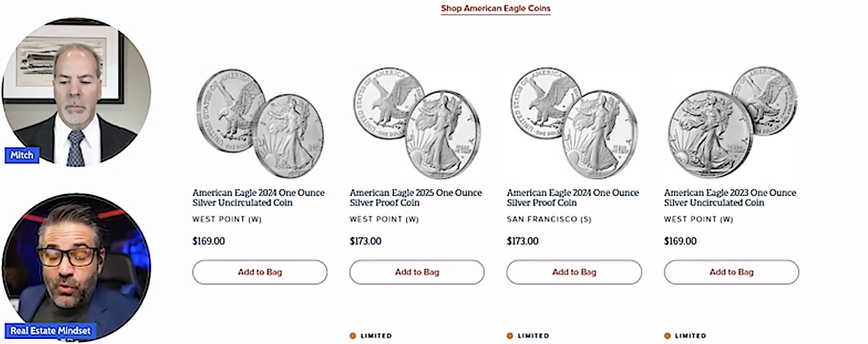Add the 2023 Uncirculated Coin to bag

point(731,272)
